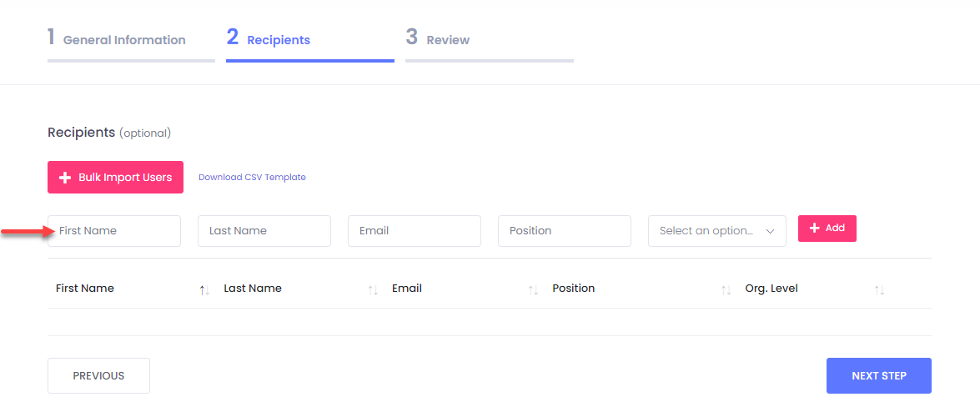This screenshot has height=402, width=980.
Task: Click sort arrows beside Org. Level column
Action: pyautogui.click(x=879, y=290)
